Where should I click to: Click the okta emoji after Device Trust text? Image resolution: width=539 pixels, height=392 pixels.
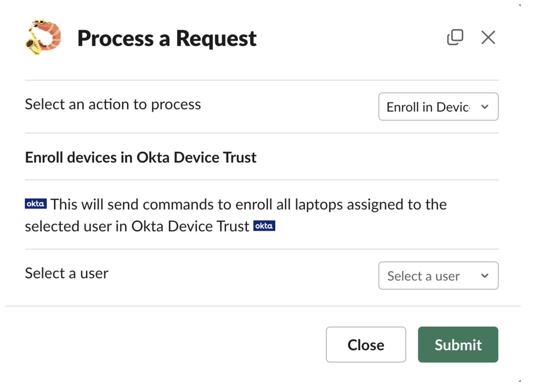tap(264, 226)
